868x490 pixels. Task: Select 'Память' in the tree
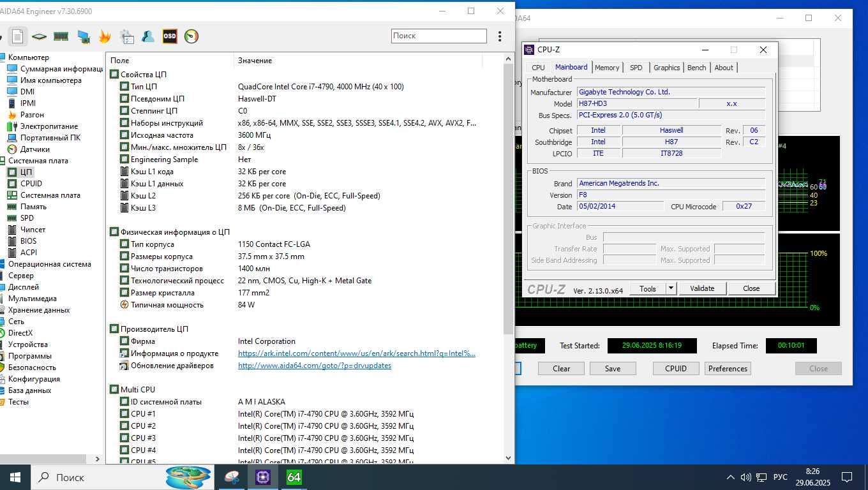(x=33, y=207)
